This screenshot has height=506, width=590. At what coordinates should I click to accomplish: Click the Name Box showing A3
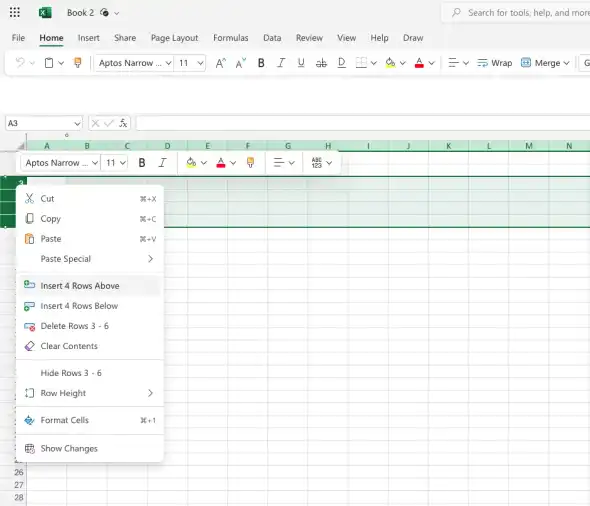(x=44, y=123)
